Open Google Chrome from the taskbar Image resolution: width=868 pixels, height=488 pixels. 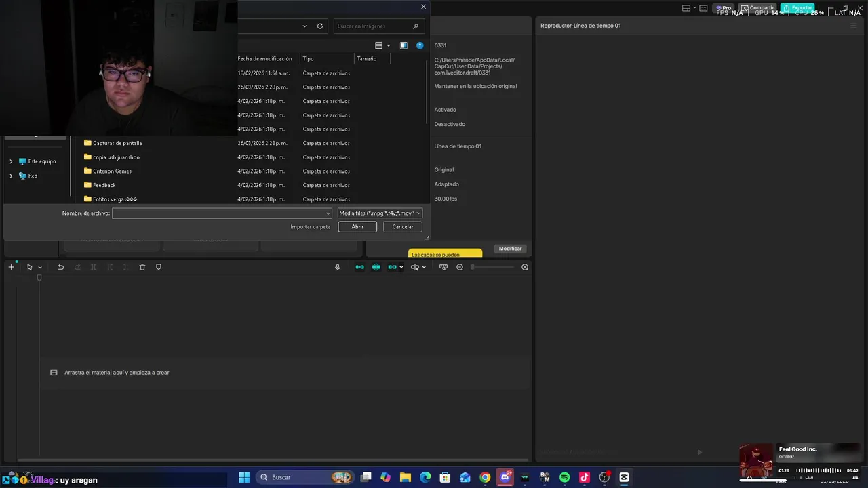click(x=485, y=477)
